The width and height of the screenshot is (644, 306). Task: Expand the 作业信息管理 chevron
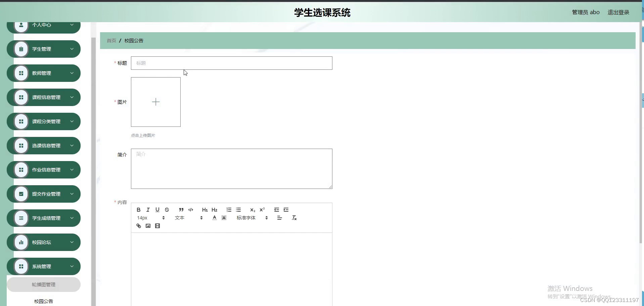click(72, 170)
